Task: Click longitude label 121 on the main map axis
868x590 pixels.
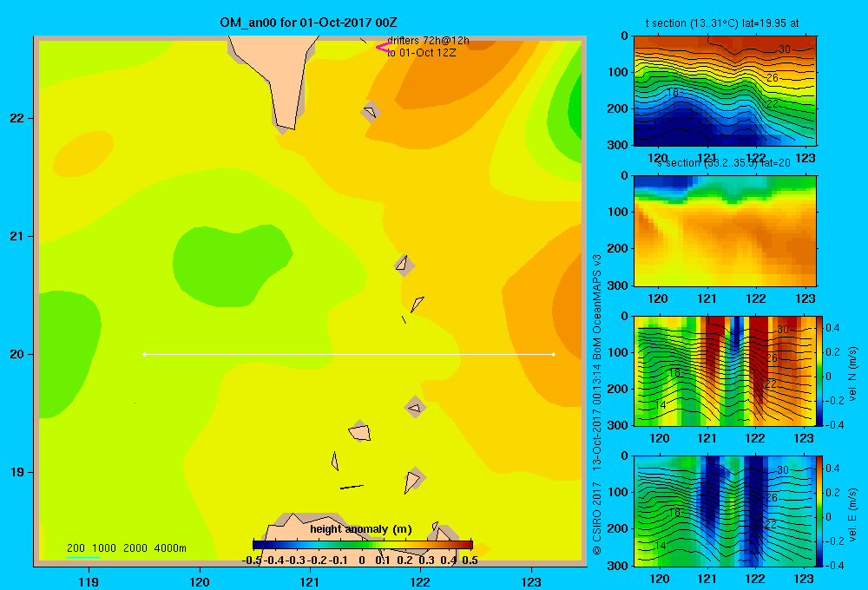Action: 310,581
